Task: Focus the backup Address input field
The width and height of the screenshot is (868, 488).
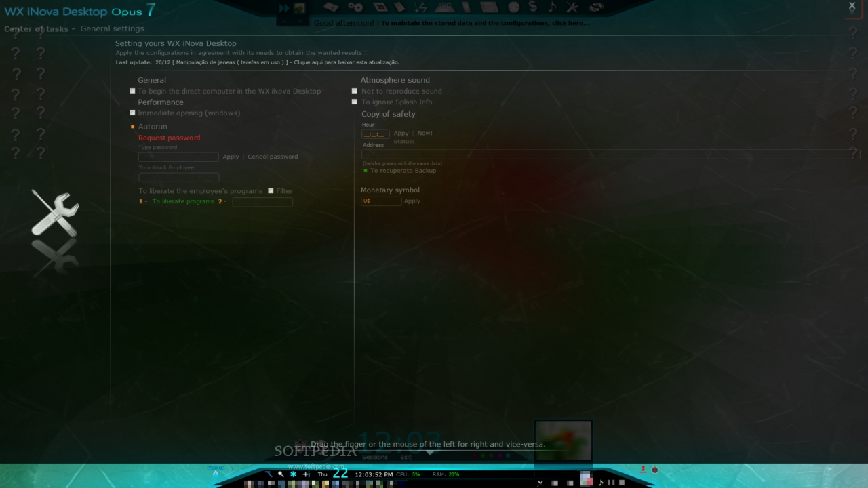Action: [610, 155]
